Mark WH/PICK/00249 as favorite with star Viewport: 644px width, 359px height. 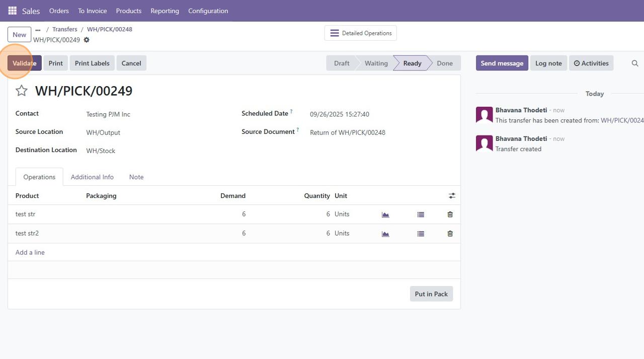(x=22, y=91)
